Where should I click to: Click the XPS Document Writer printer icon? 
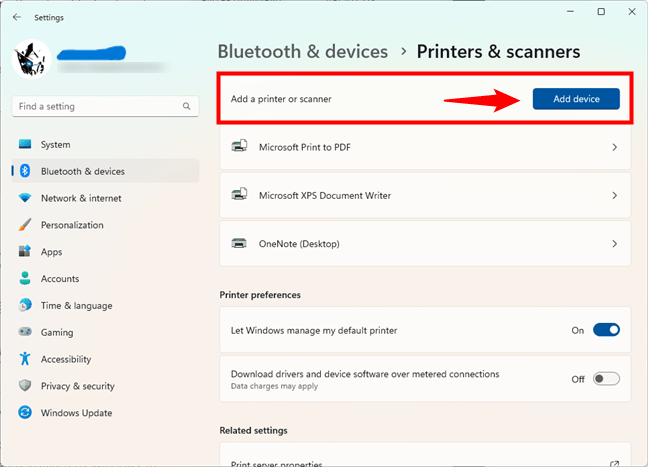(x=239, y=194)
